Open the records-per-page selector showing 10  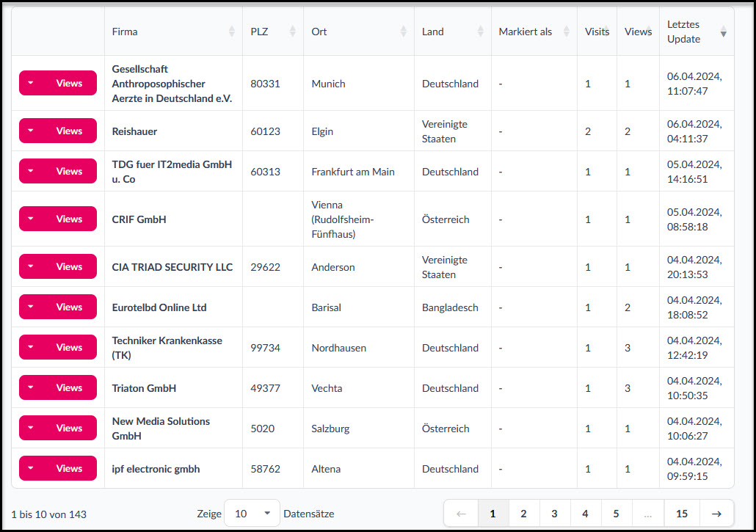pos(252,514)
